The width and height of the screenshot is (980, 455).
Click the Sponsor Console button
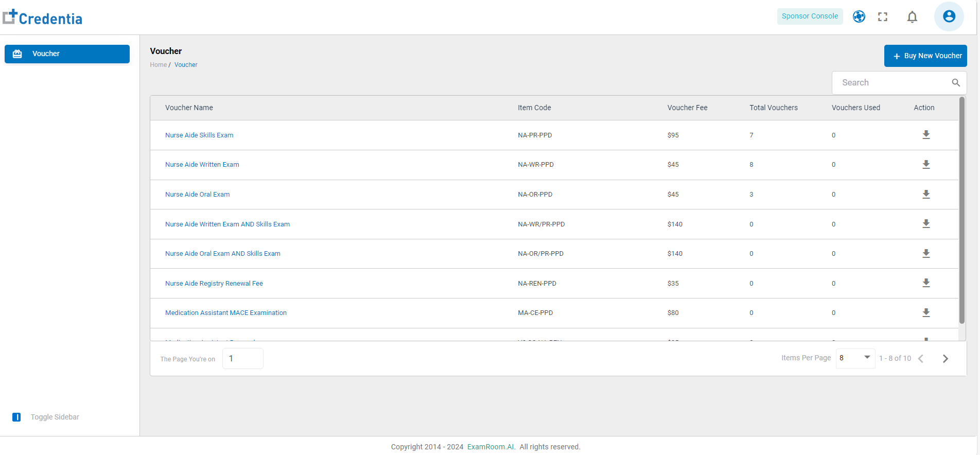[810, 16]
